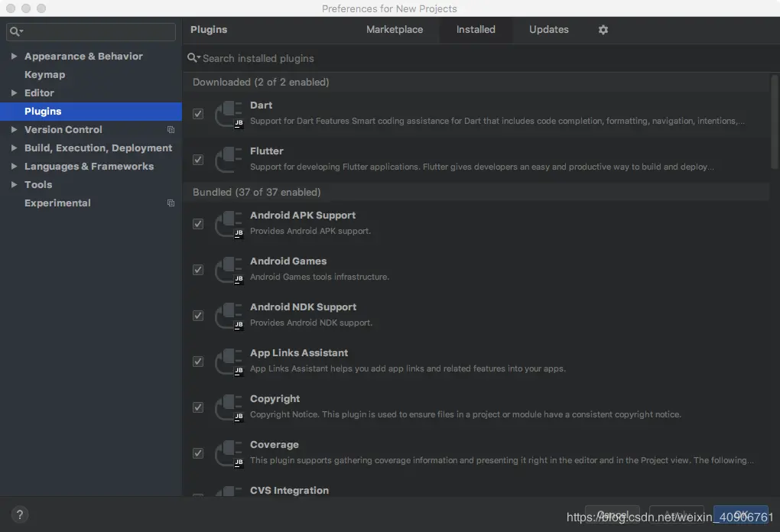
Task: Expand Build, Execution, Deployment arrow
Action: [x=14, y=148]
